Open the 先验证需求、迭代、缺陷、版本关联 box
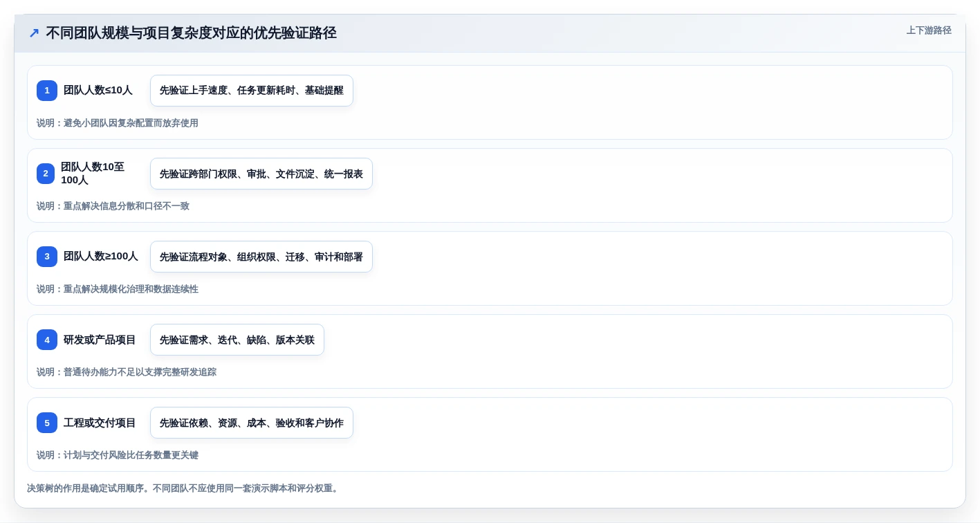 pos(237,340)
